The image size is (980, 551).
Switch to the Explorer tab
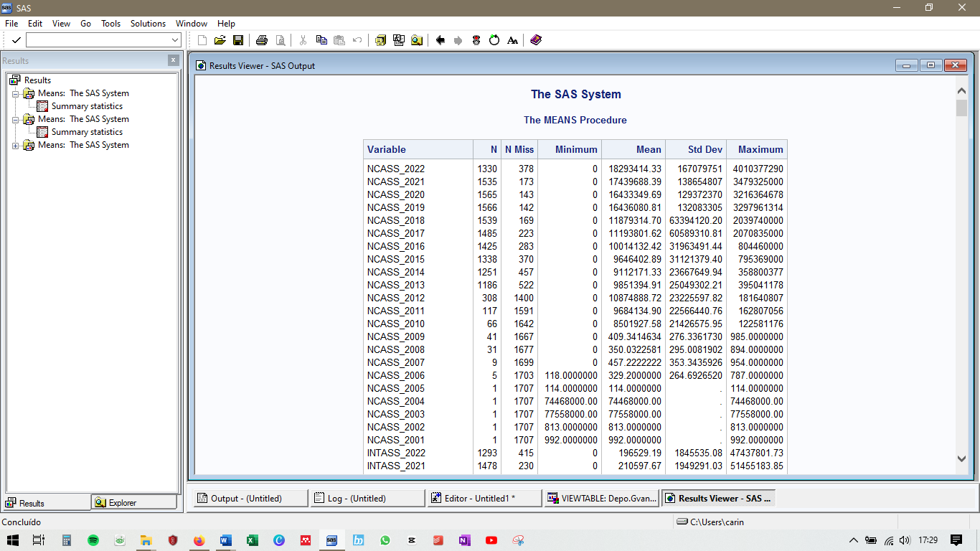(x=134, y=503)
